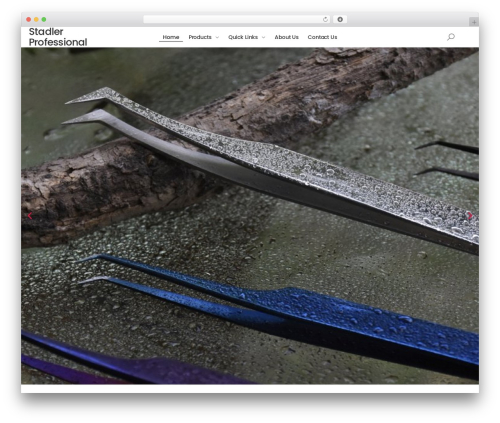The height and width of the screenshot is (423, 500).
Task: Open the Products menu
Action: click(200, 37)
